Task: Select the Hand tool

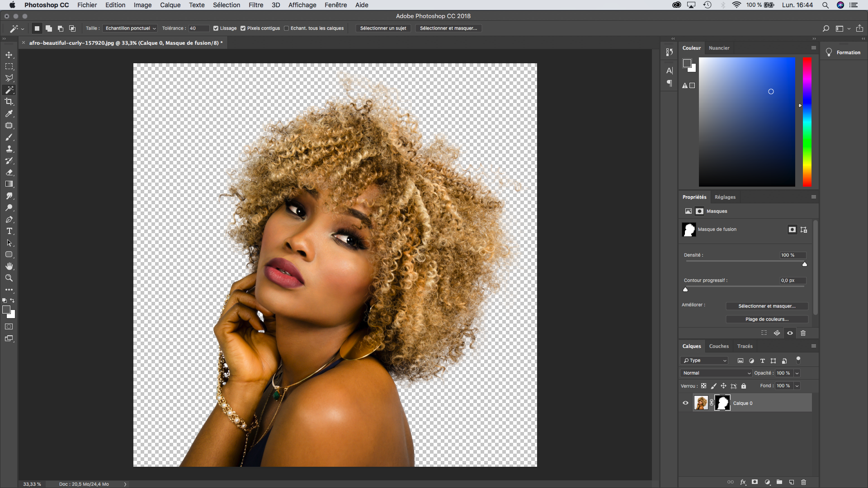Action: pyautogui.click(x=9, y=266)
